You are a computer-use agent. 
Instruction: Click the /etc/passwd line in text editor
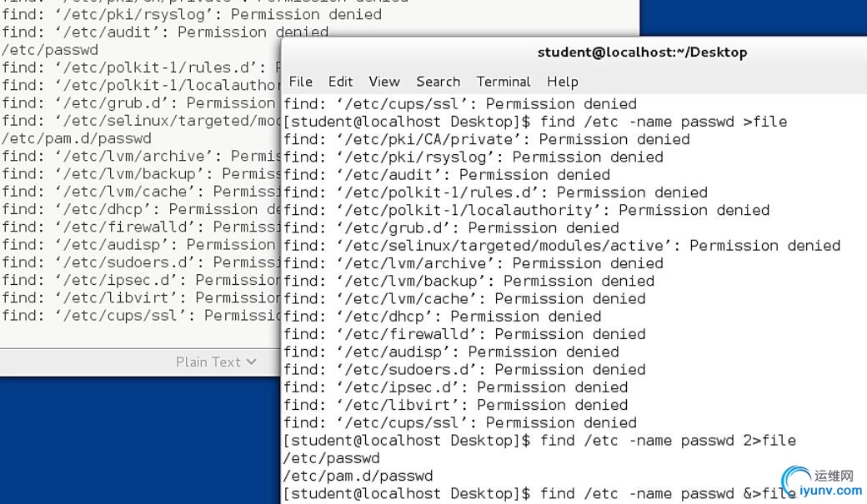coord(50,50)
